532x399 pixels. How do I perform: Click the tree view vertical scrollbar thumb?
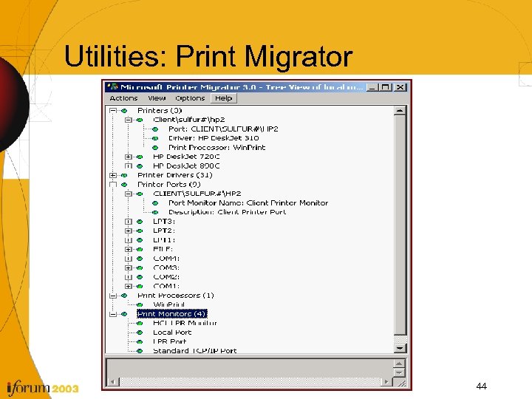400,225
